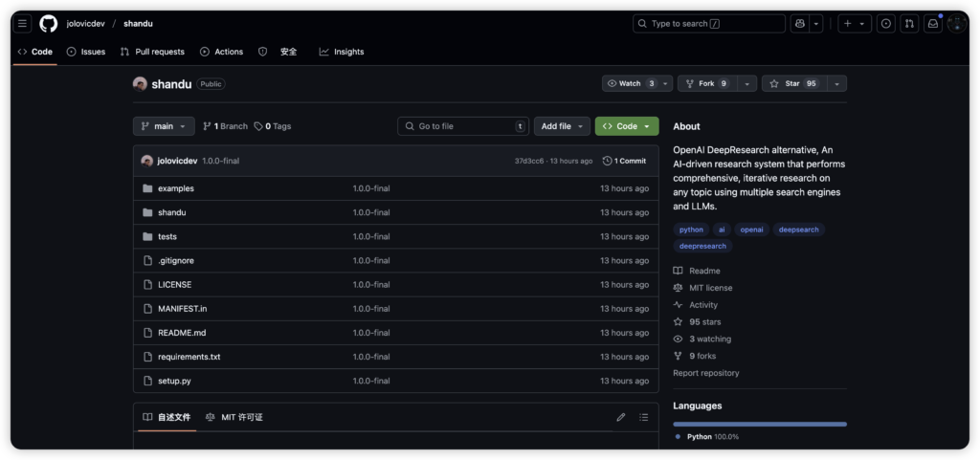The width and height of the screenshot is (980, 460).
Task: Click the pencil edit README icon
Action: point(620,417)
